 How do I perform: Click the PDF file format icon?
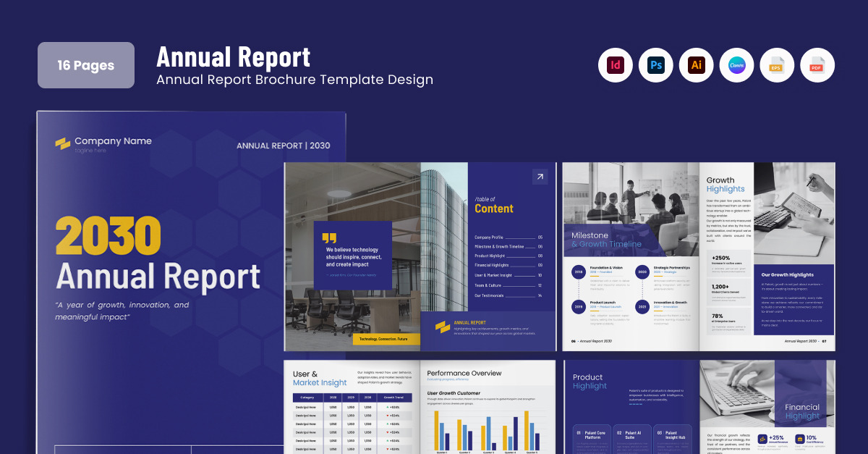(818, 65)
